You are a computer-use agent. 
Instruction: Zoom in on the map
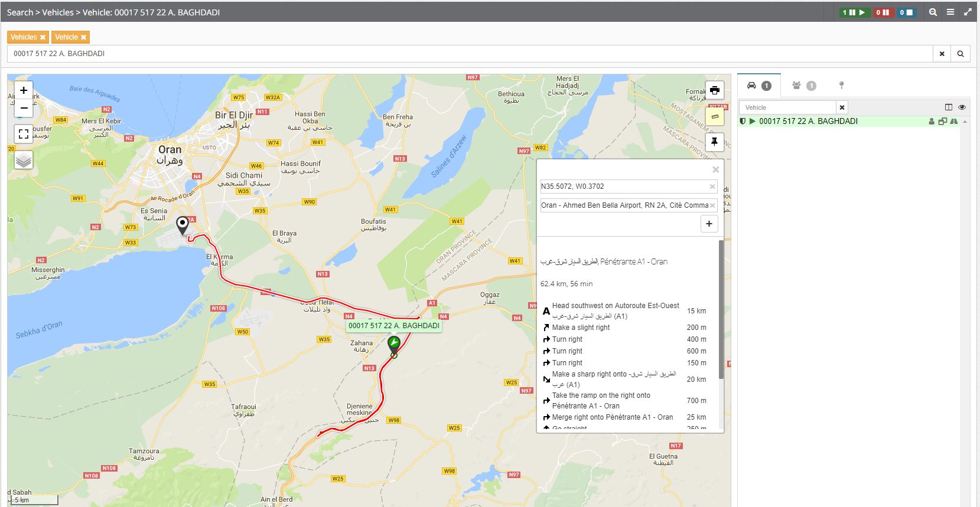24,90
